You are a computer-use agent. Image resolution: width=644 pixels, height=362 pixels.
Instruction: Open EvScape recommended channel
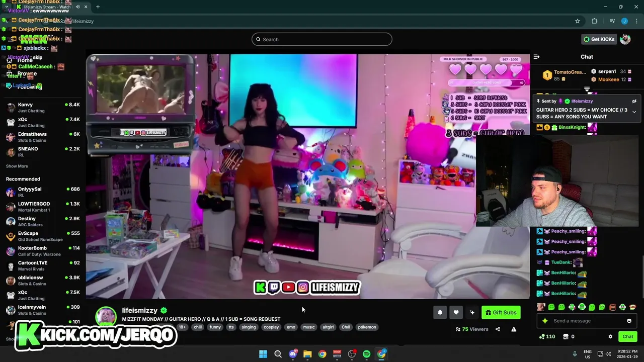pos(43,236)
